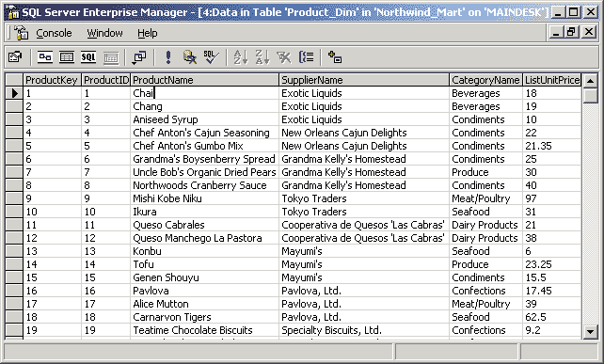604x364 pixels.
Task: Click the Mishi Kobe Niku cell
Action: [204, 198]
